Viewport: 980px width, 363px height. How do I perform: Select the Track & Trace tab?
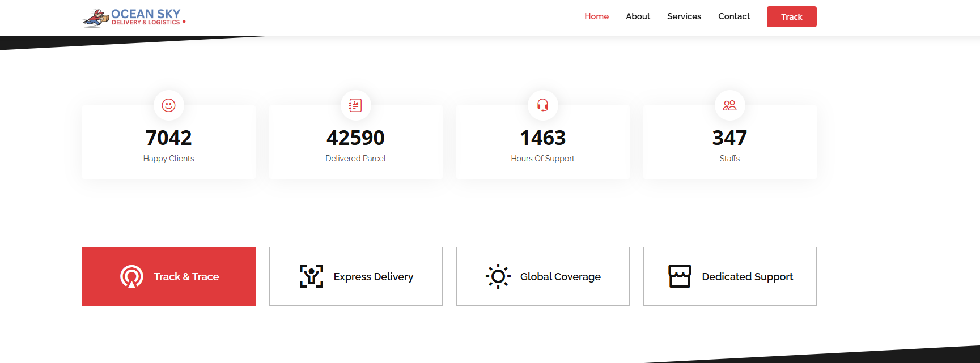coord(186,276)
